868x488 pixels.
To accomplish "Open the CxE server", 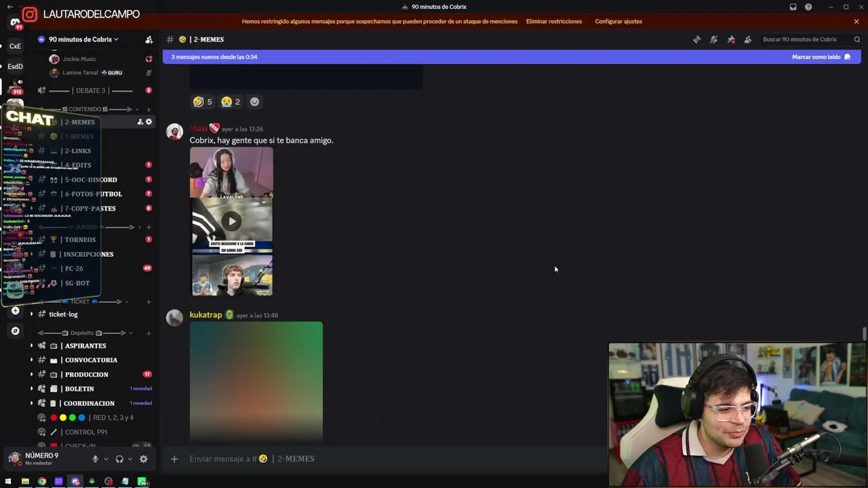I will click(15, 46).
